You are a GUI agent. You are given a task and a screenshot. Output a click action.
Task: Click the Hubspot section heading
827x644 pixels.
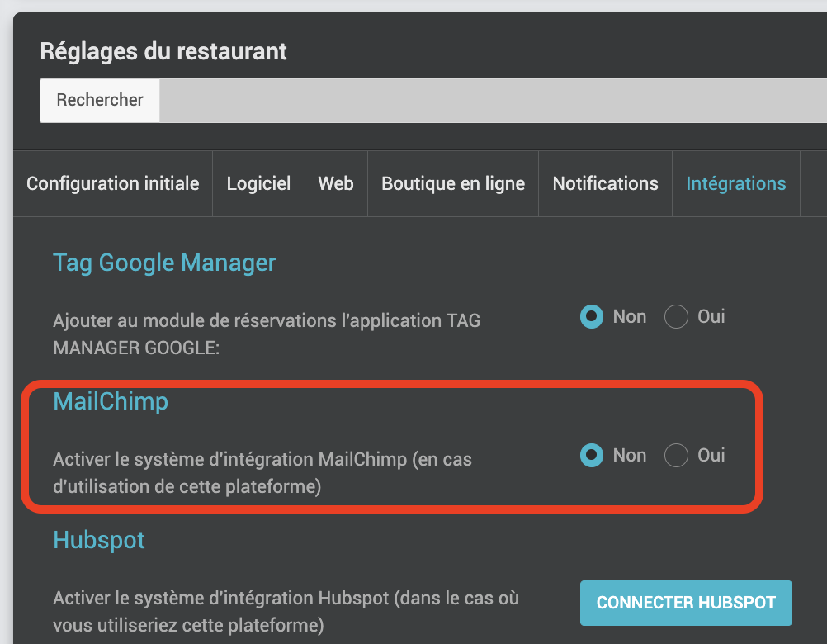[x=99, y=540]
